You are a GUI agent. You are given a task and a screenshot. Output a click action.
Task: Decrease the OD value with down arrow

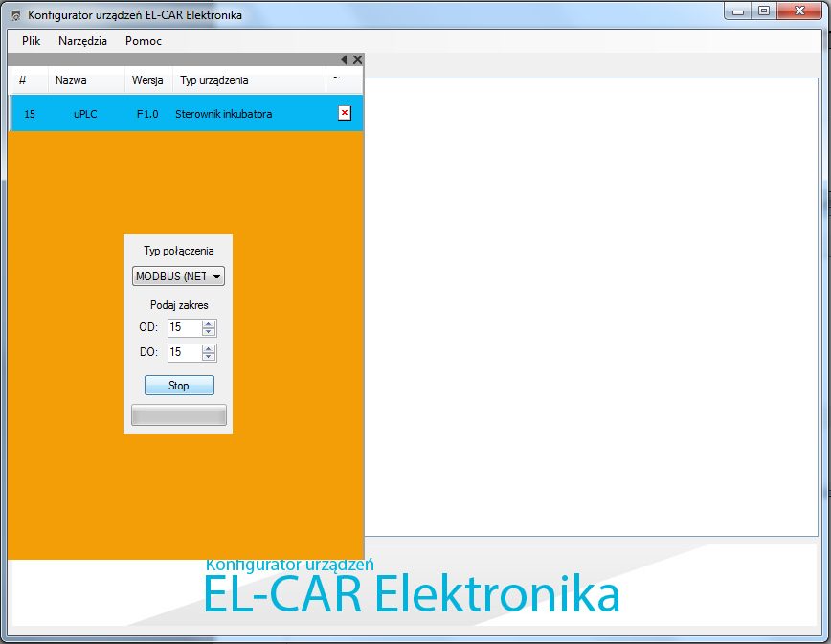click(x=209, y=332)
